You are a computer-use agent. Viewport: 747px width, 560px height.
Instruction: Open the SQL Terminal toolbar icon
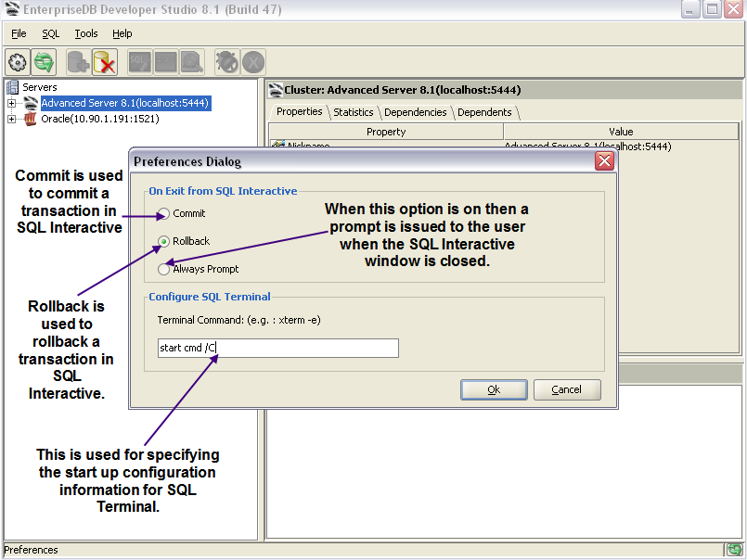tap(166, 62)
